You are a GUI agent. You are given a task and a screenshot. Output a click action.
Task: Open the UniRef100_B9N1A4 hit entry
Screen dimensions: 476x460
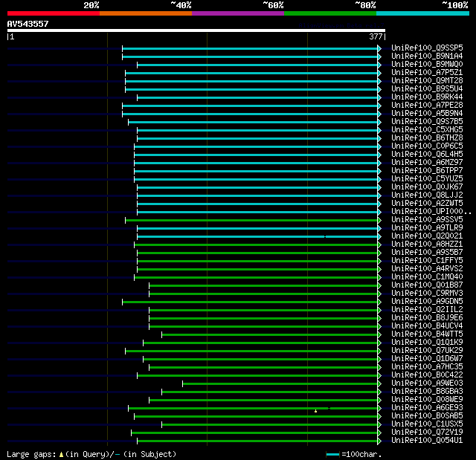click(427, 56)
